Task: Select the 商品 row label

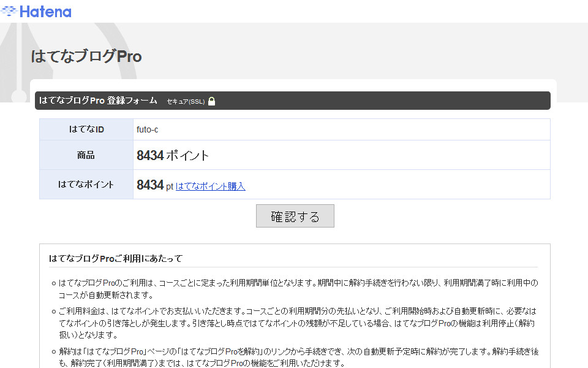Action: (x=86, y=155)
